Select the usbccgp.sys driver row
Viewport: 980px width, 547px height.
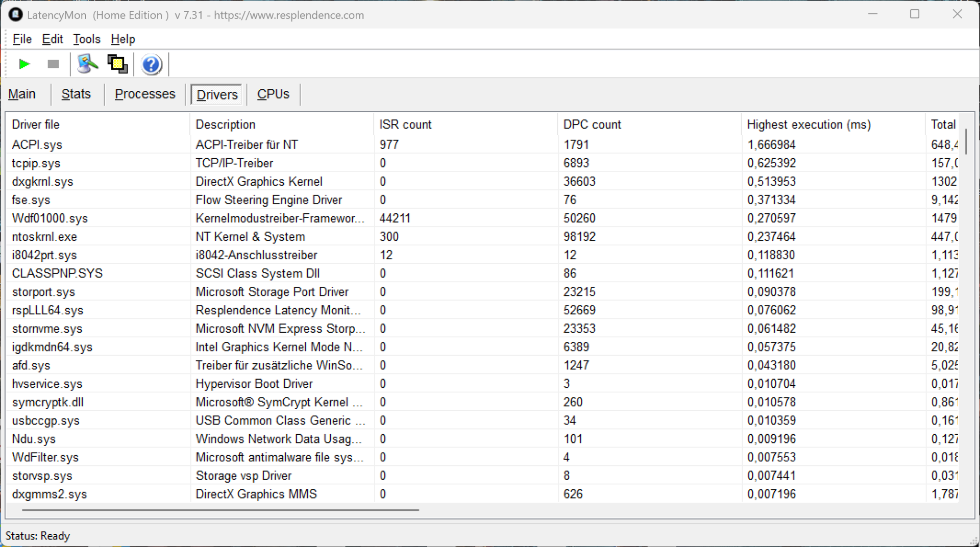[482, 420]
